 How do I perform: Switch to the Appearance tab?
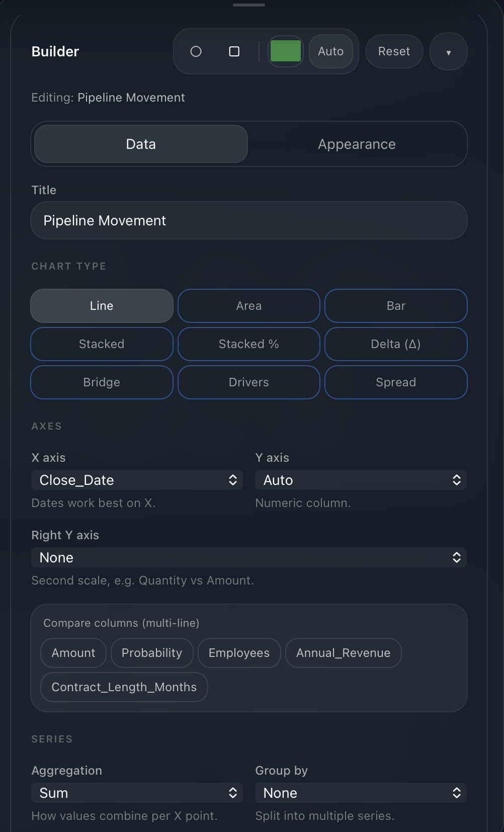(357, 144)
